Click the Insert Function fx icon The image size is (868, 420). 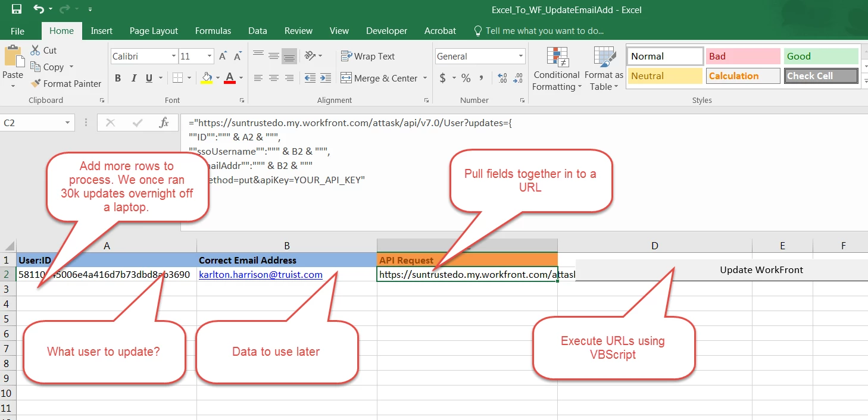[164, 123]
